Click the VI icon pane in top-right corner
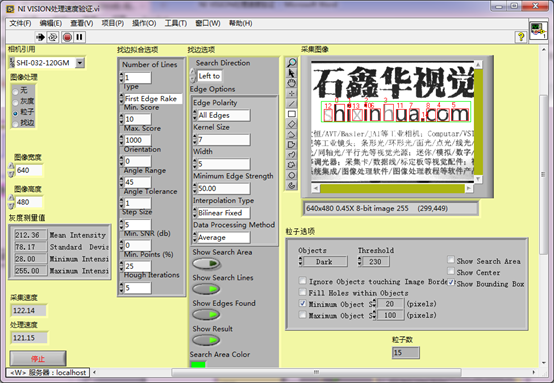This screenshot has width=554, height=383. point(538,31)
